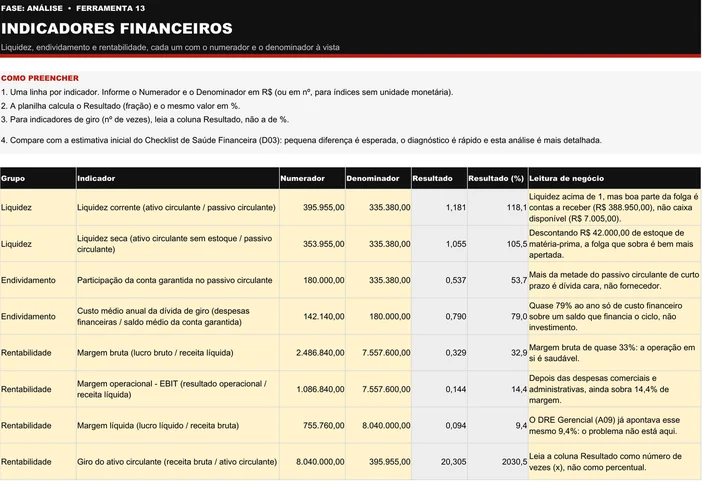Click denominator 395.955,00 in Giro row

378,462
